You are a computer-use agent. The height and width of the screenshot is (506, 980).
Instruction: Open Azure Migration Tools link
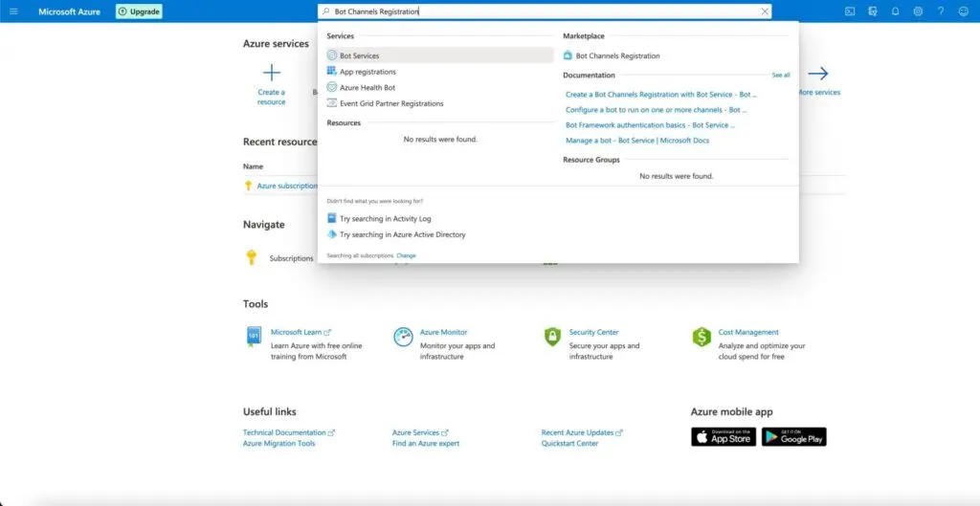(x=278, y=444)
